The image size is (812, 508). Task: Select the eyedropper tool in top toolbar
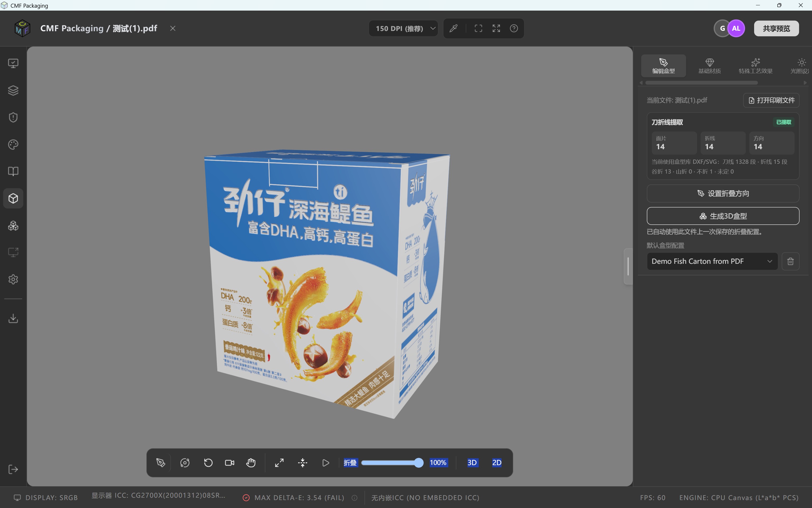click(454, 29)
